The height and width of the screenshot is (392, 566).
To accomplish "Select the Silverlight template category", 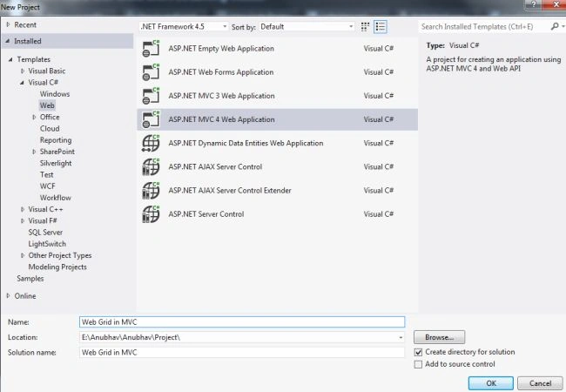I will (56, 163).
